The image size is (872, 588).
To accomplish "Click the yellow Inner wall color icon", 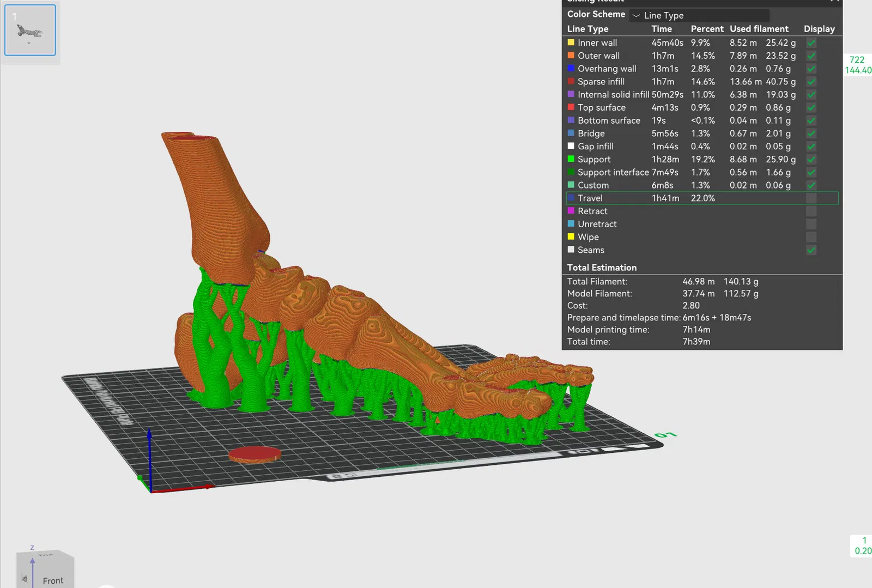I will point(571,43).
